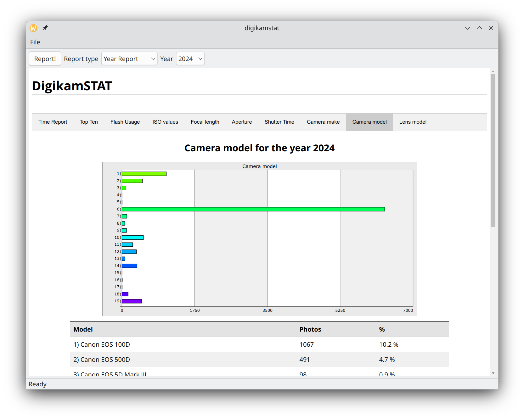This screenshot has width=524, height=420.
Task: Click the 'Camera model' chart title
Action: tap(260, 166)
